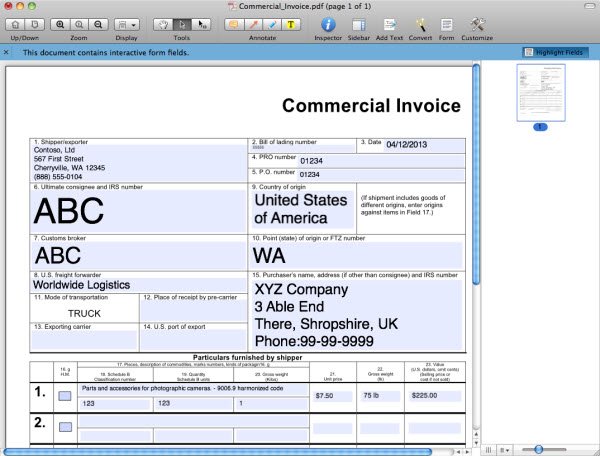Click the U.S. port of export field
Screen dimensions: 600x456
point(194,340)
